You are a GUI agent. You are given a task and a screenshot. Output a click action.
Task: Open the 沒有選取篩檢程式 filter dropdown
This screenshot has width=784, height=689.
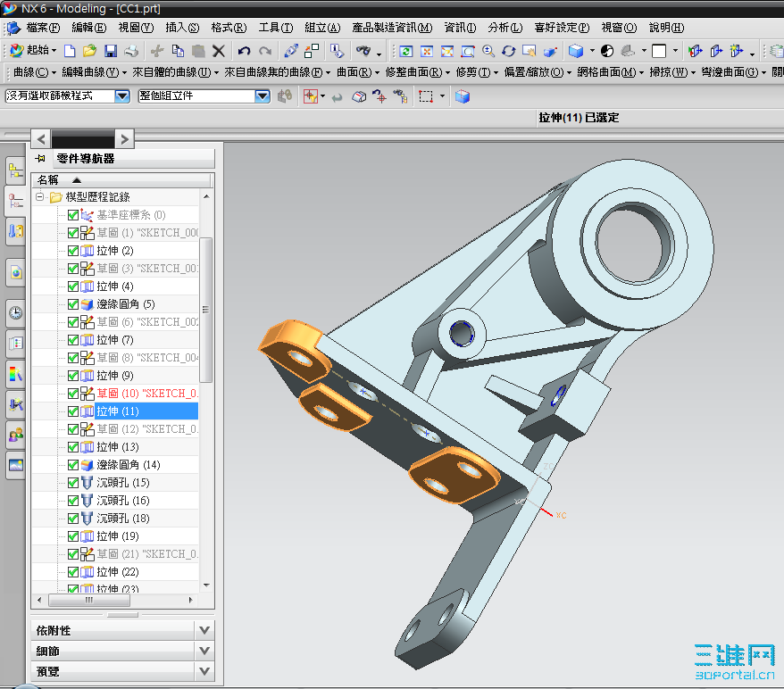122,95
